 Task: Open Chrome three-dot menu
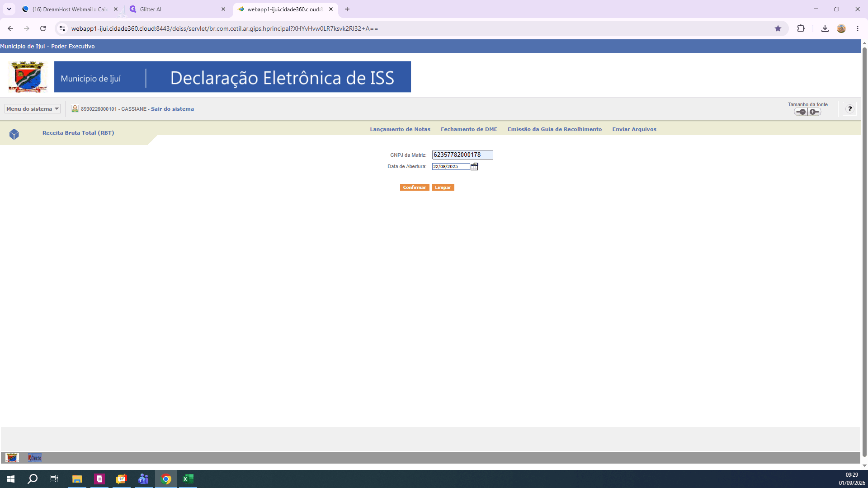[858, 28]
